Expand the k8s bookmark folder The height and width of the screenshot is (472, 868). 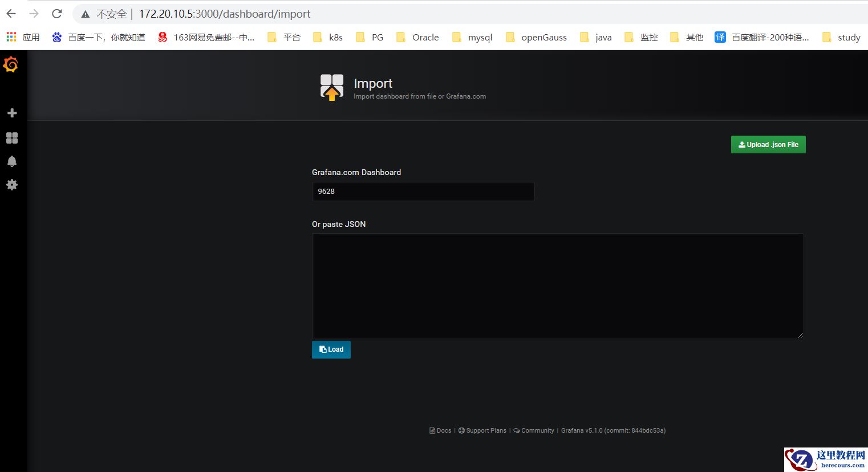[x=328, y=37]
